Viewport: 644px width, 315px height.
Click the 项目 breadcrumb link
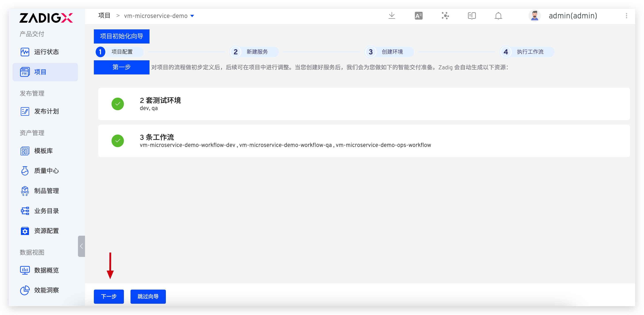click(104, 15)
